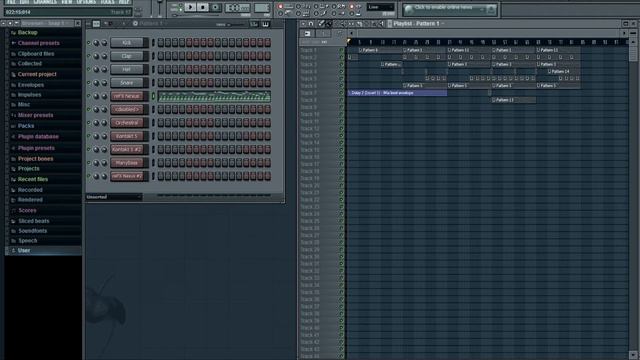Expand the Sliced beats folder
640x360 pixels.
(x=33, y=221)
